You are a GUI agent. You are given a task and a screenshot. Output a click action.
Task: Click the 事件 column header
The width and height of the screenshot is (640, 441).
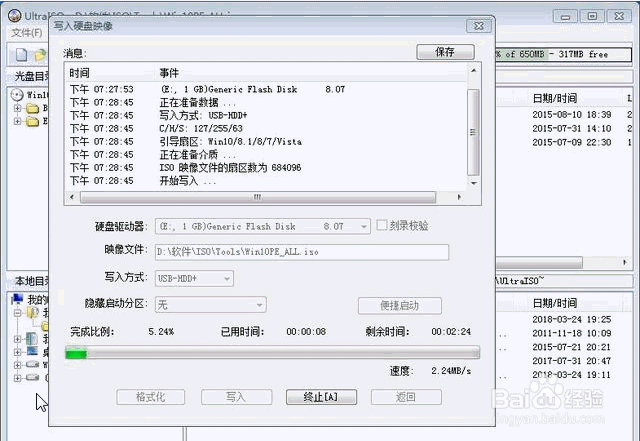point(169,73)
